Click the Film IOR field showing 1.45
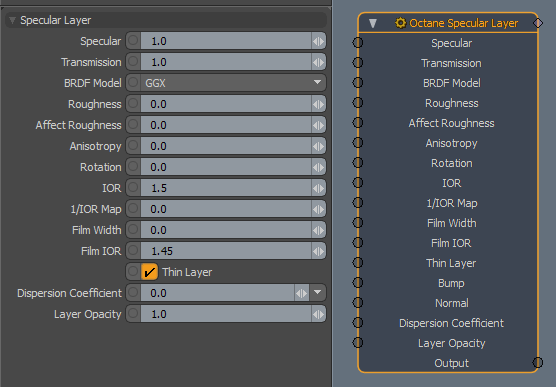Screen dimensions: 556x387 click(226, 251)
